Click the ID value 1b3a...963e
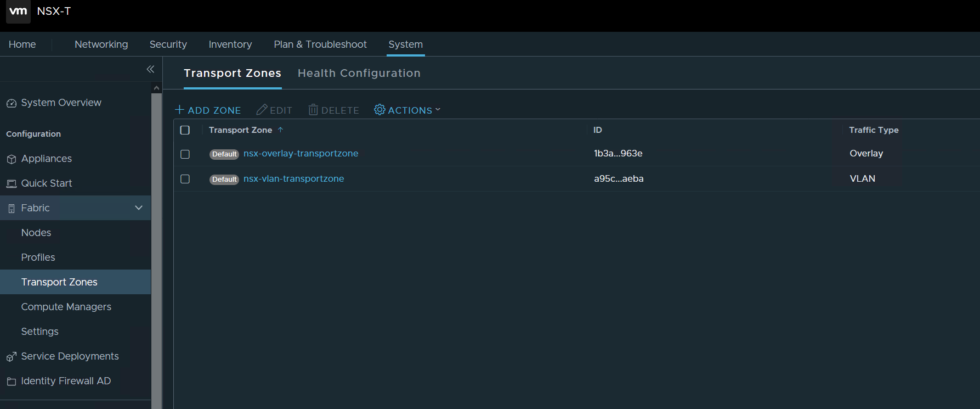980x409 pixels. pos(618,154)
